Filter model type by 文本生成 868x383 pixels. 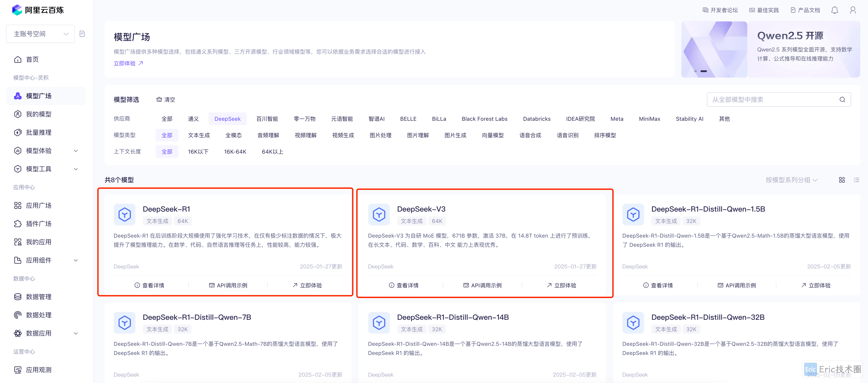tap(199, 135)
